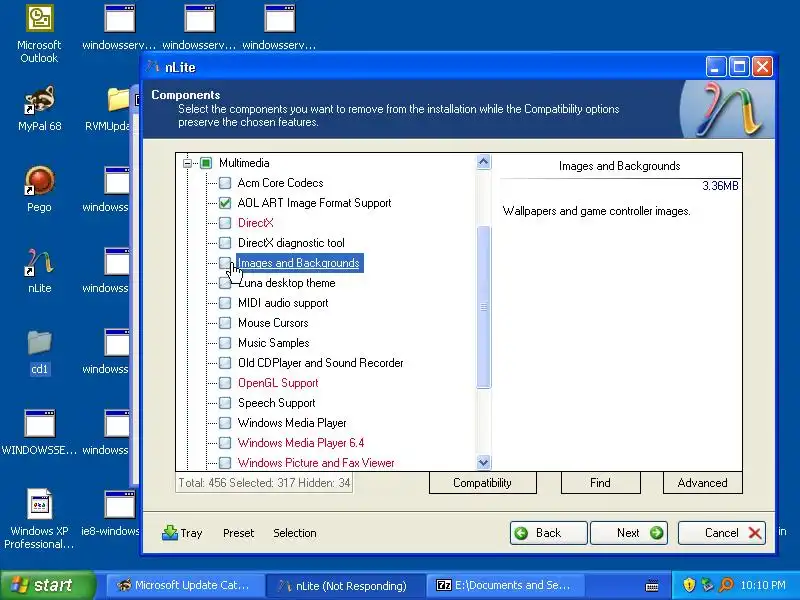Click the Tray icon in nLite
The width and height of the screenshot is (800, 600).
pyautogui.click(x=169, y=533)
